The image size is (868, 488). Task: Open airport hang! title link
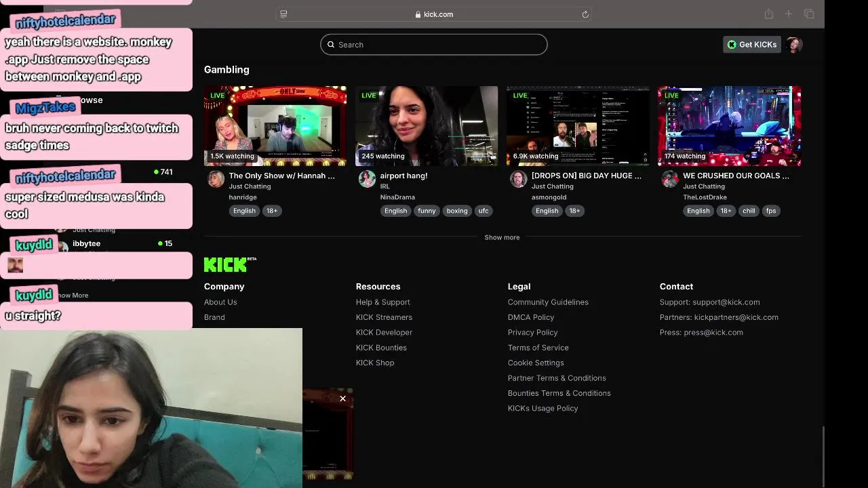tap(403, 176)
